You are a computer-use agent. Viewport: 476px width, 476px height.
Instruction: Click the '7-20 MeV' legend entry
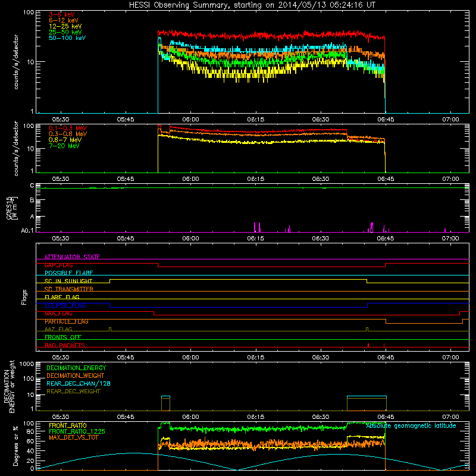(64, 146)
